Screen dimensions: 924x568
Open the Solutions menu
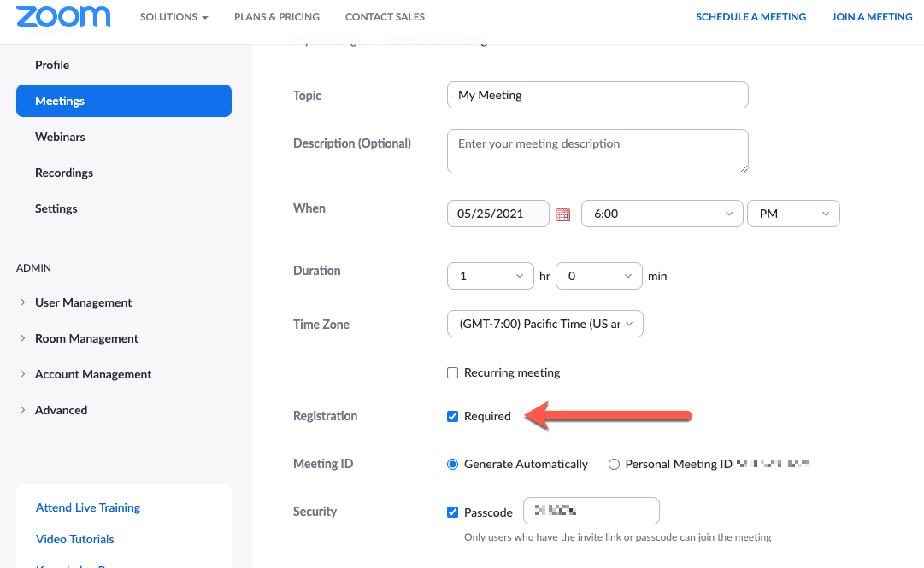(174, 16)
